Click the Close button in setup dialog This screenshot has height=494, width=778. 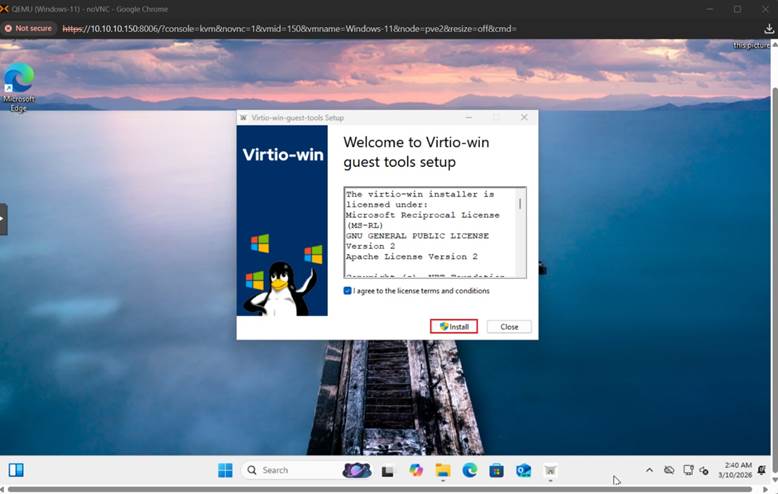pyautogui.click(x=509, y=327)
